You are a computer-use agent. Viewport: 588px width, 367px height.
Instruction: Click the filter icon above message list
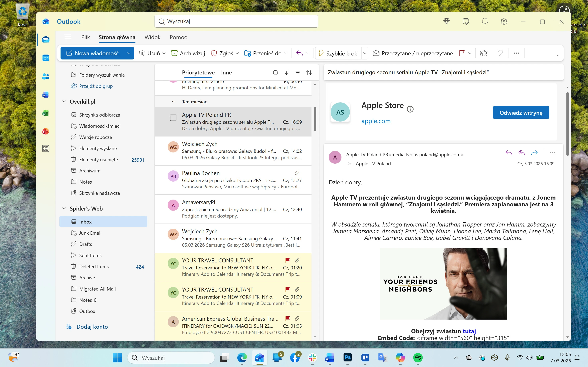coord(298,73)
